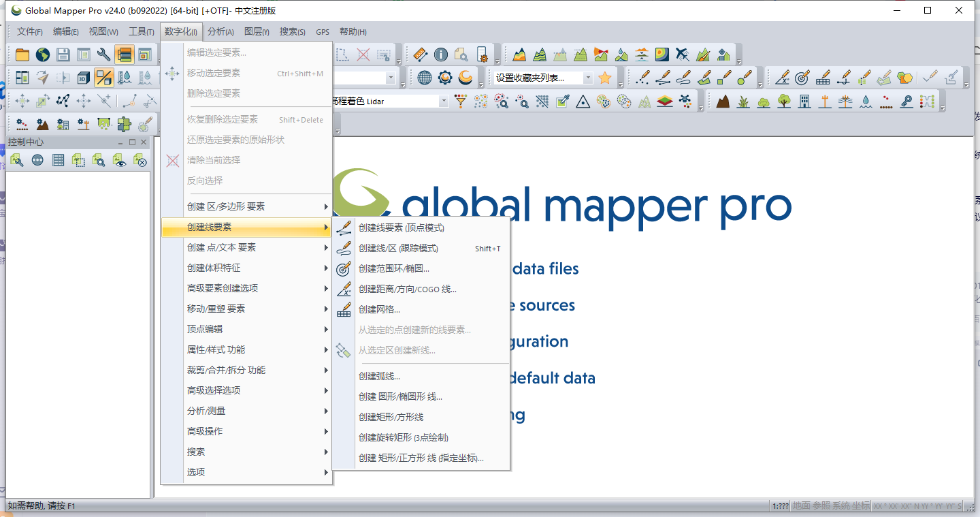The width and height of the screenshot is (980, 517).
Task: Click the tree vegetation extraction icon
Action: [x=784, y=101]
